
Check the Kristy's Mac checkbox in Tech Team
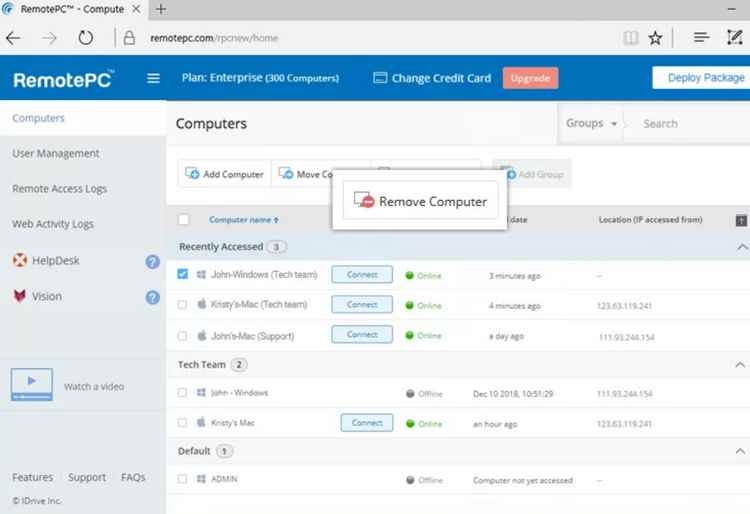[x=182, y=423]
